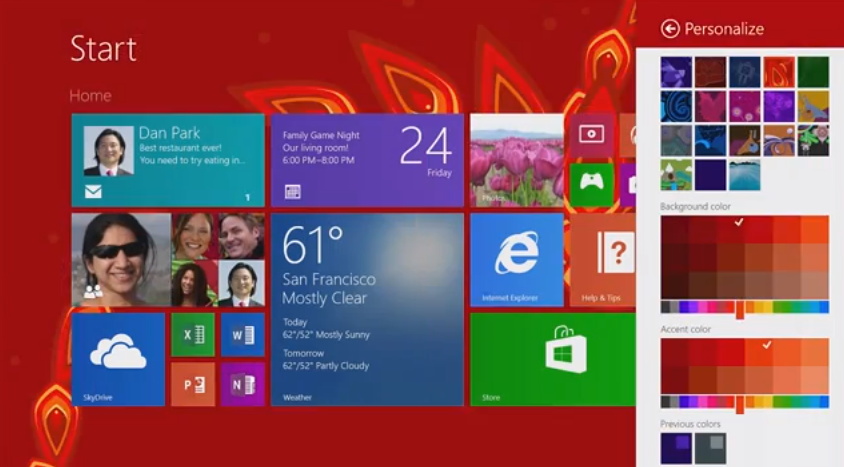Select the magenta dandelion background pattern
This screenshot has width=844, height=467.
tap(745, 107)
